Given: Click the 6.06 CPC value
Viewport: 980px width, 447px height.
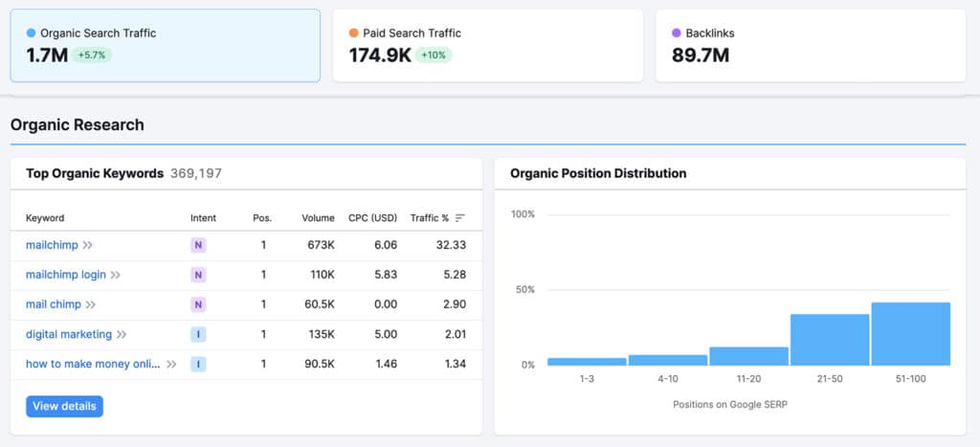Looking at the screenshot, I should point(386,245).
